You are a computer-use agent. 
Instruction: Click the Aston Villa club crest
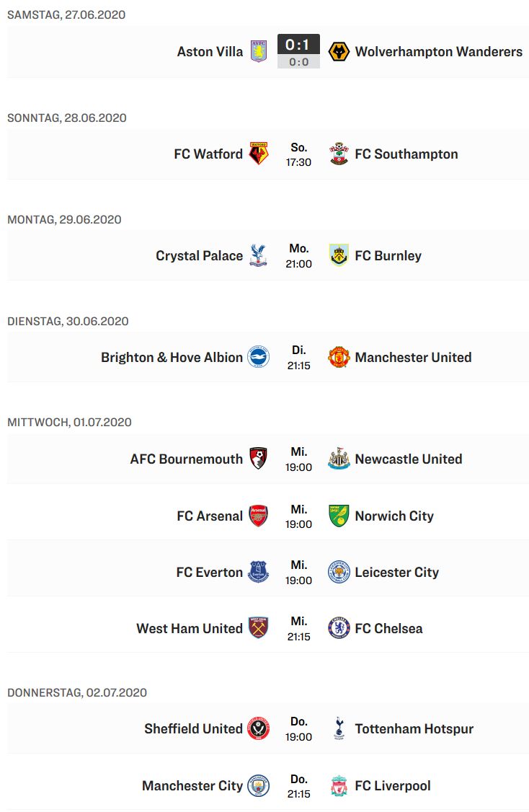pos(258,51)
